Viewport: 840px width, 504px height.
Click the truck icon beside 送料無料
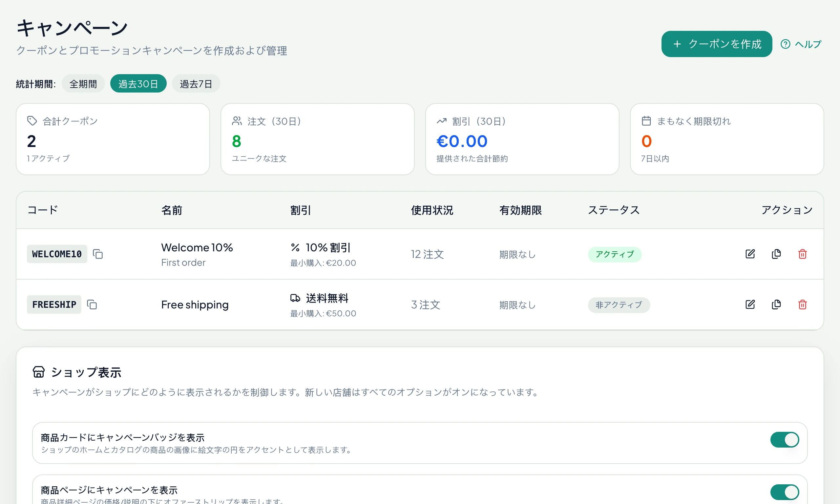(295, 298)
